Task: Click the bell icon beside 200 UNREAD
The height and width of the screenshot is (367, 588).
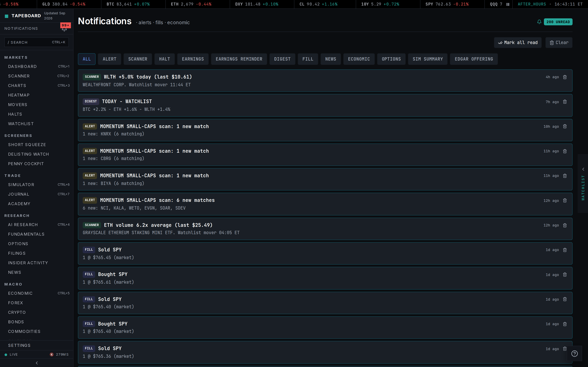Action: click(539, 22)
